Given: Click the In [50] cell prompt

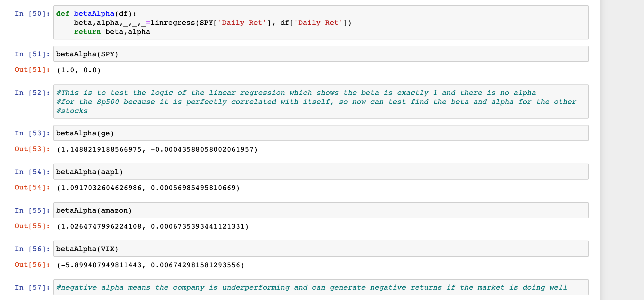Looking at the screenshot, I should 32,14.
